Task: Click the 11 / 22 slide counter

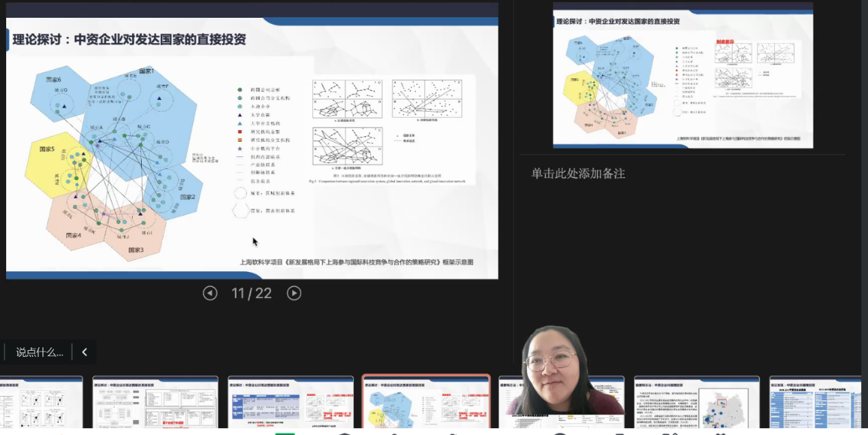Action: 251,293
